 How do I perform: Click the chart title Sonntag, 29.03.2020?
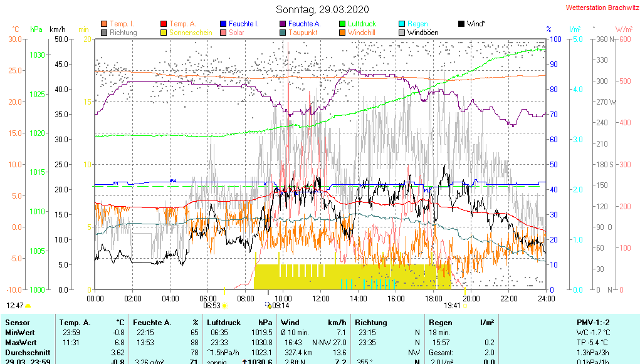pyautogui.click(x=322, y=9)
